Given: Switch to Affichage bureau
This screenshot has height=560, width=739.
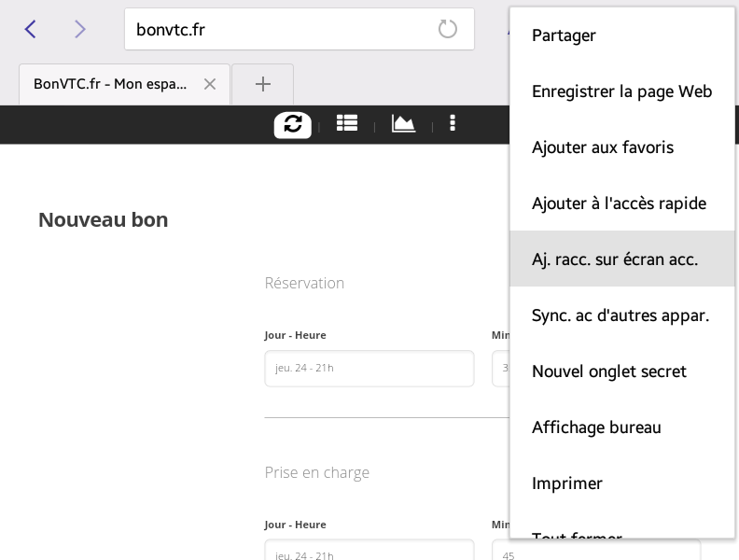Looking at the screenshot, I should (622, 427).
